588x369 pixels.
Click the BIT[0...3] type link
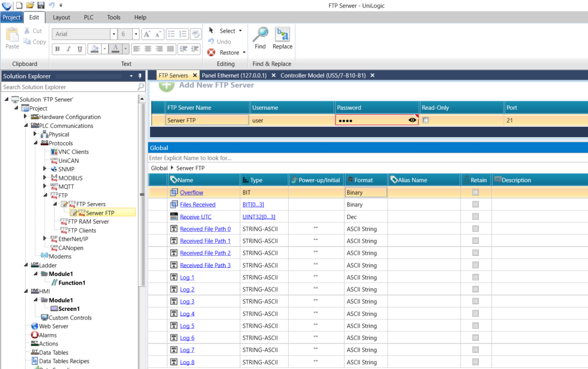(253, 204)
